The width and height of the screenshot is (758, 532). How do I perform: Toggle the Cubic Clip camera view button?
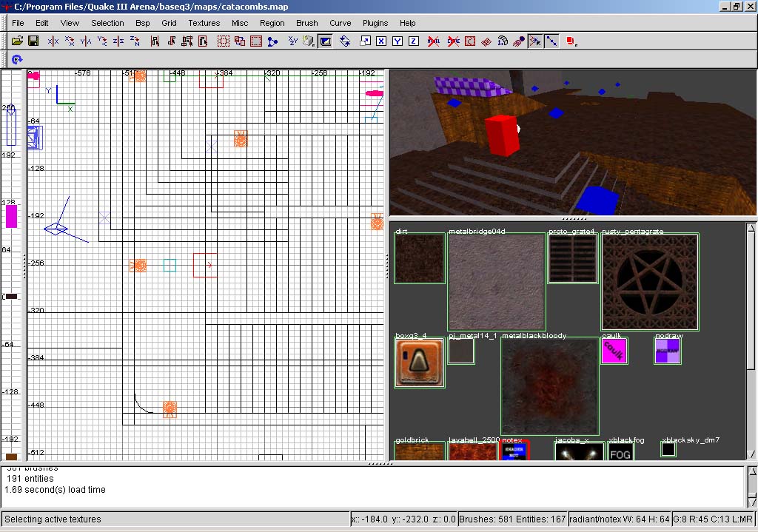pos(326,41)
